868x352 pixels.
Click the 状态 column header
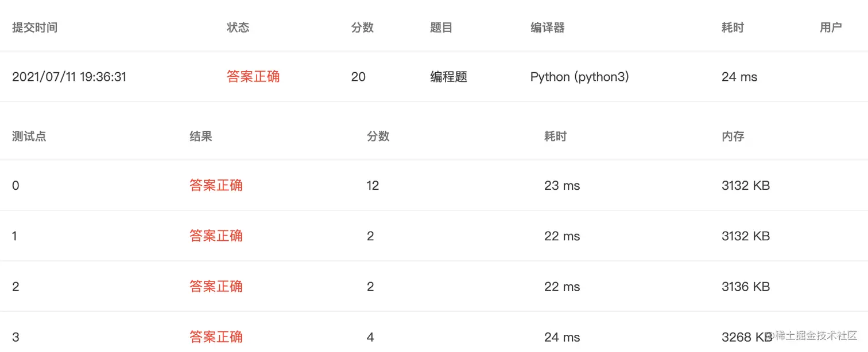pos(238,28)
